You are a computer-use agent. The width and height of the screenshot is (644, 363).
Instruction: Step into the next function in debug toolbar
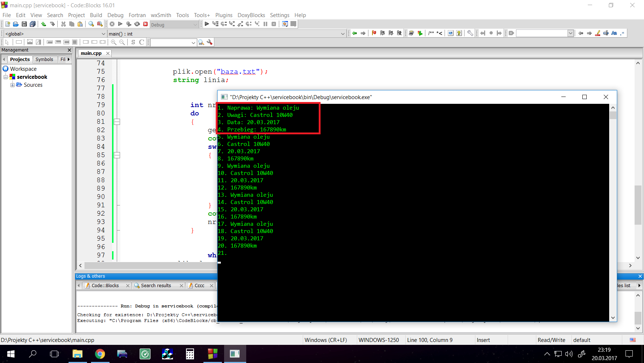coord(232,24)
